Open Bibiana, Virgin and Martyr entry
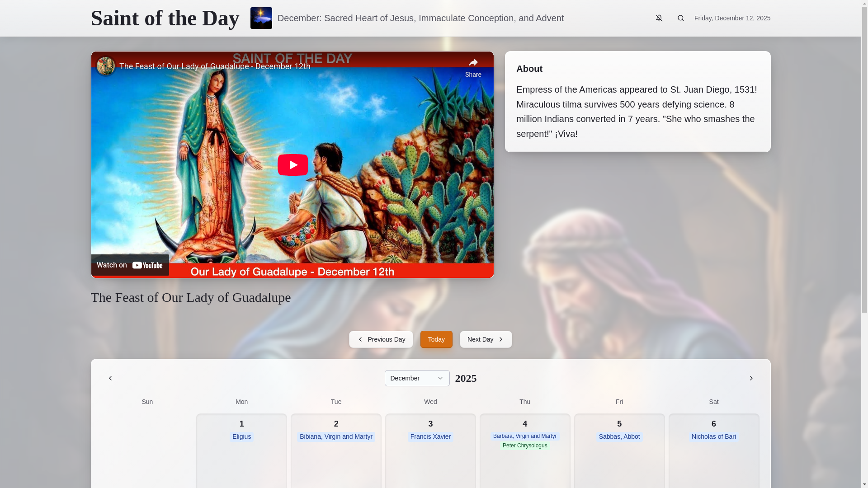The width and height of the screenshot is (868, 488). pos(336,436)
